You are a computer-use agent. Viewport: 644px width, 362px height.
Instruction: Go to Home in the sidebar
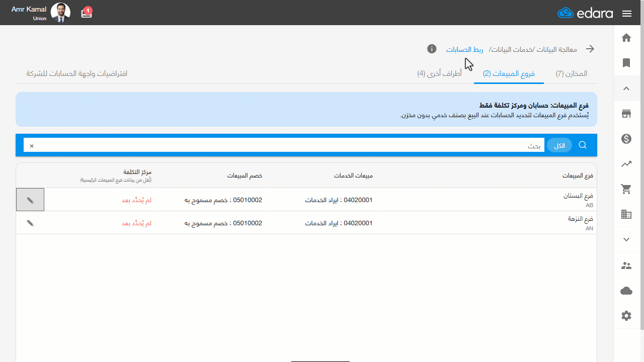(x=626, y=38)
